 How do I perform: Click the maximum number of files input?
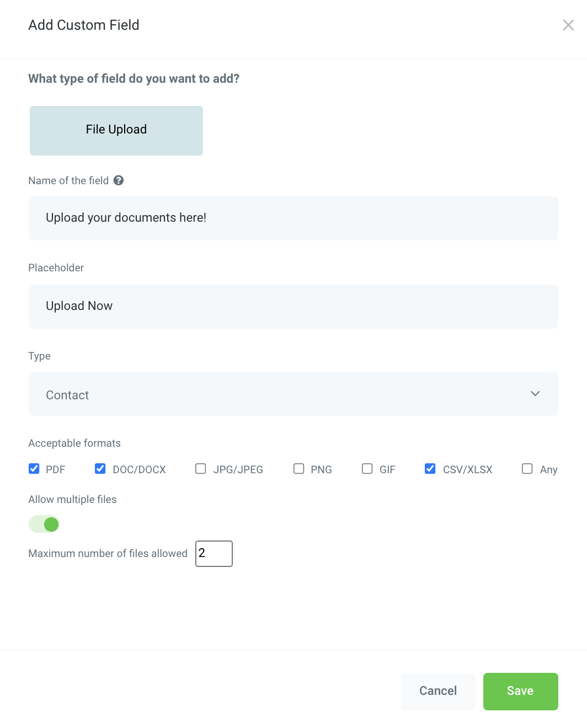[x=214, y=553]
